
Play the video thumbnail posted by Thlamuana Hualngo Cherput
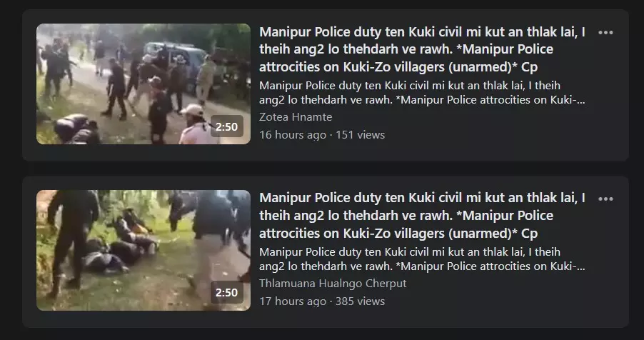pos(144,251)
